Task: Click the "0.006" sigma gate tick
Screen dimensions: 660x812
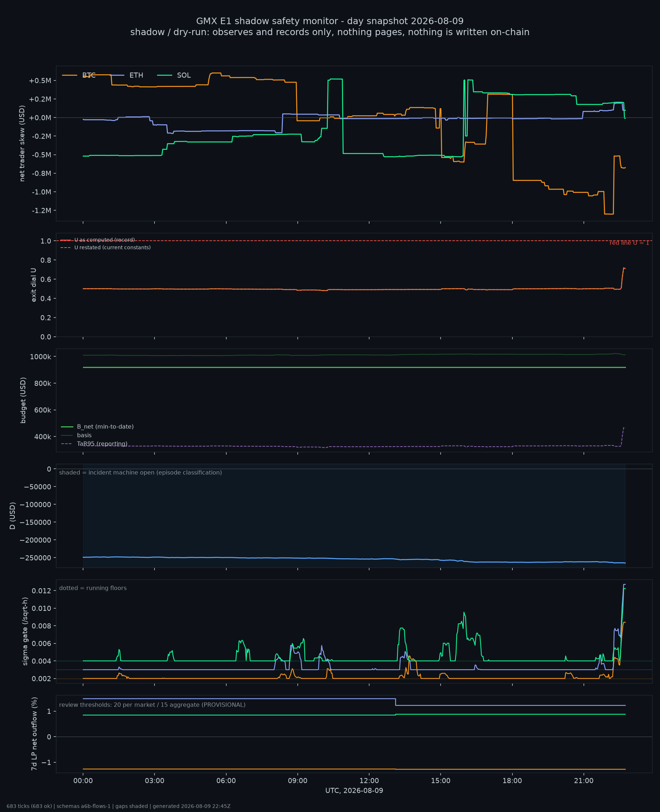Action: pyautogui.click(x=42, y=644)
